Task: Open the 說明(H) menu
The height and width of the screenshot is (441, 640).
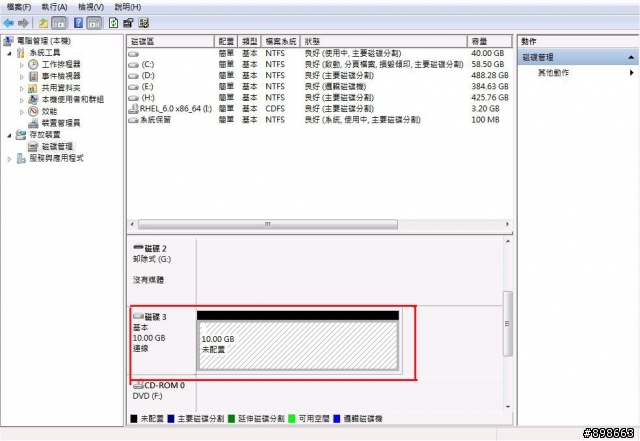Action: point(128,7)
